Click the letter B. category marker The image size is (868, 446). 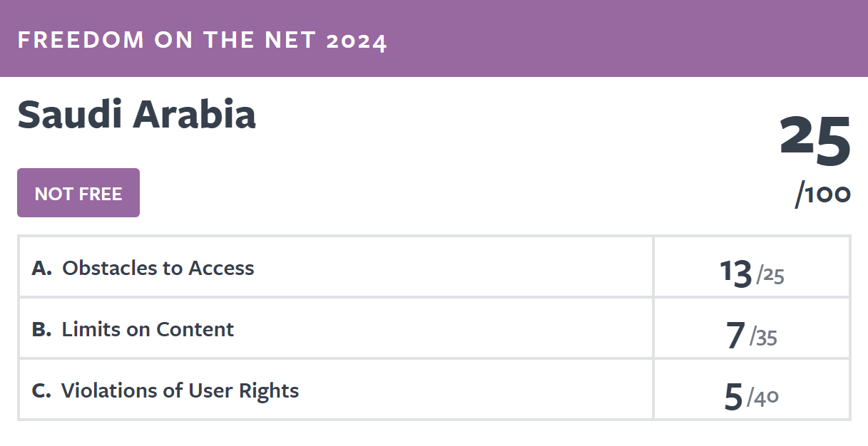click(42, 330)
